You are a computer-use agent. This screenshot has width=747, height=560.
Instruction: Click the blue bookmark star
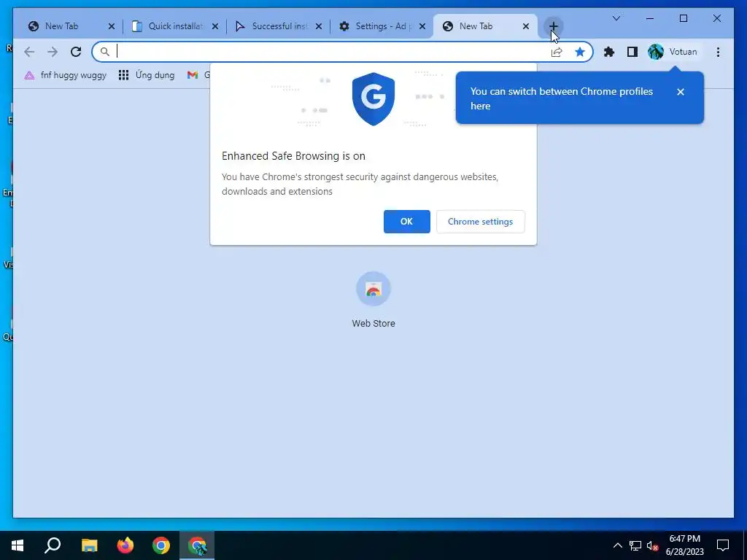(x=580, y=52)
